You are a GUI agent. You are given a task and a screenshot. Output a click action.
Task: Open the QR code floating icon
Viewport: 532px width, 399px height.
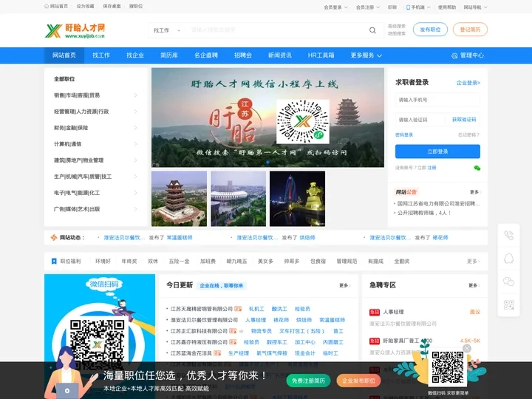click(x=508, y=304)
